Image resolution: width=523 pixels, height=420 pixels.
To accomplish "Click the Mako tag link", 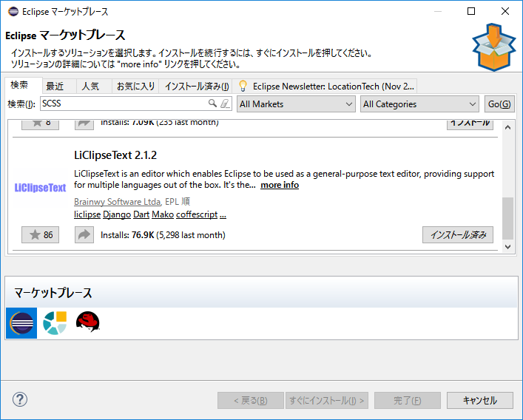I will coord(163,214).
